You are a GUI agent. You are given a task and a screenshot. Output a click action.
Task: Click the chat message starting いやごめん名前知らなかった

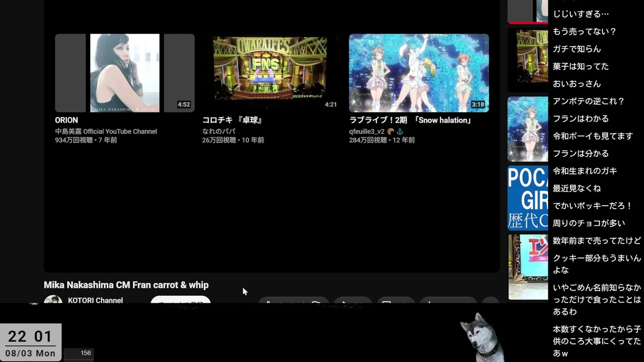597,300
